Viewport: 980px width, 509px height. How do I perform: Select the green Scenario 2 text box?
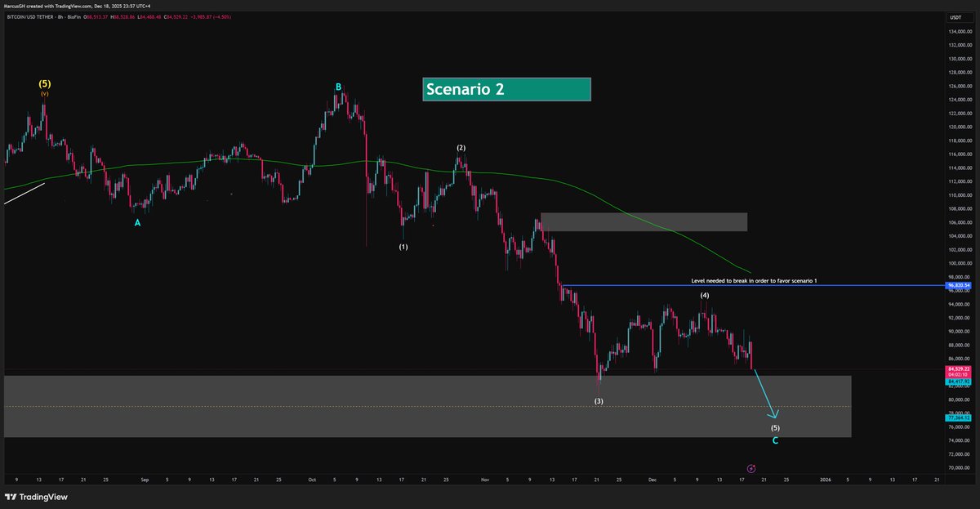tap(506, 90)
